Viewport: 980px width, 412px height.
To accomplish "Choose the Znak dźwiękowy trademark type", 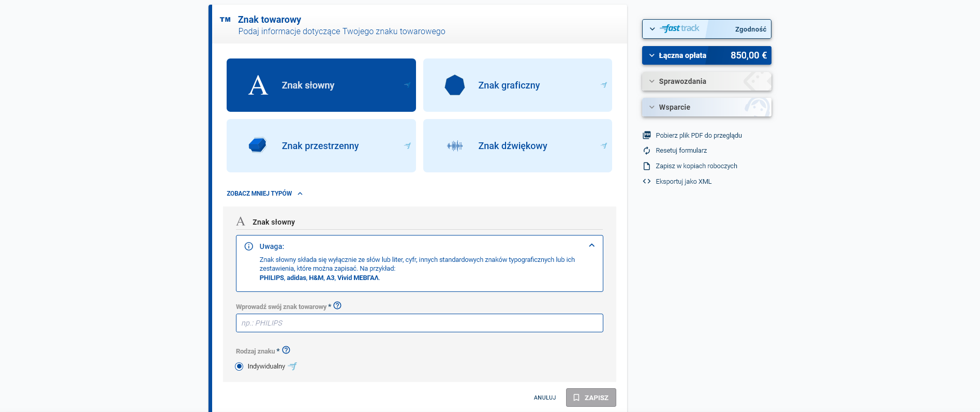I will pyautogui.click(x=517, y=146).
